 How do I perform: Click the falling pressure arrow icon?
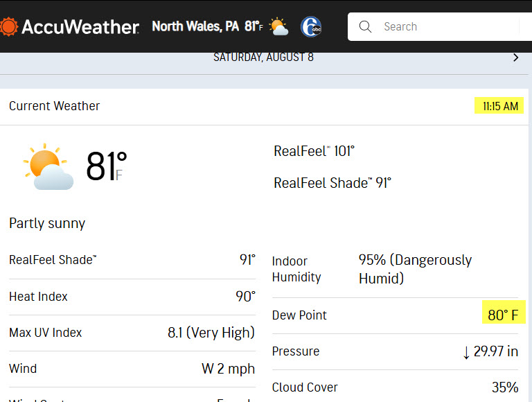(466, 352)
